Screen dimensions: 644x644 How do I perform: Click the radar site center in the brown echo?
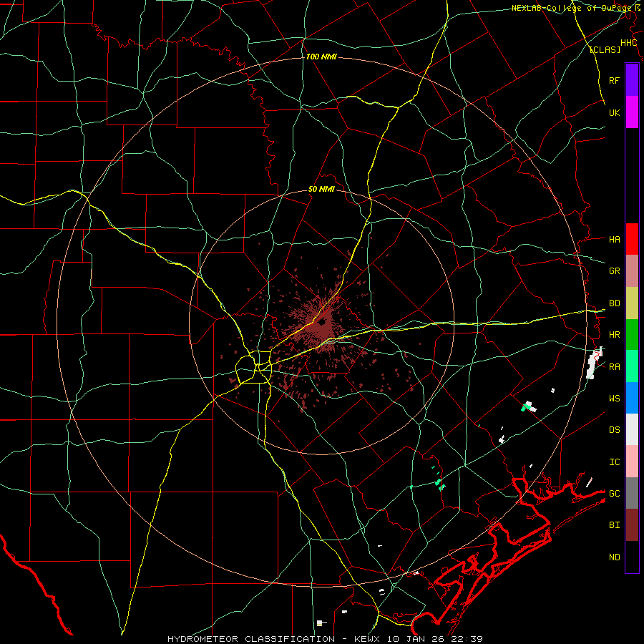pos(322,321)
